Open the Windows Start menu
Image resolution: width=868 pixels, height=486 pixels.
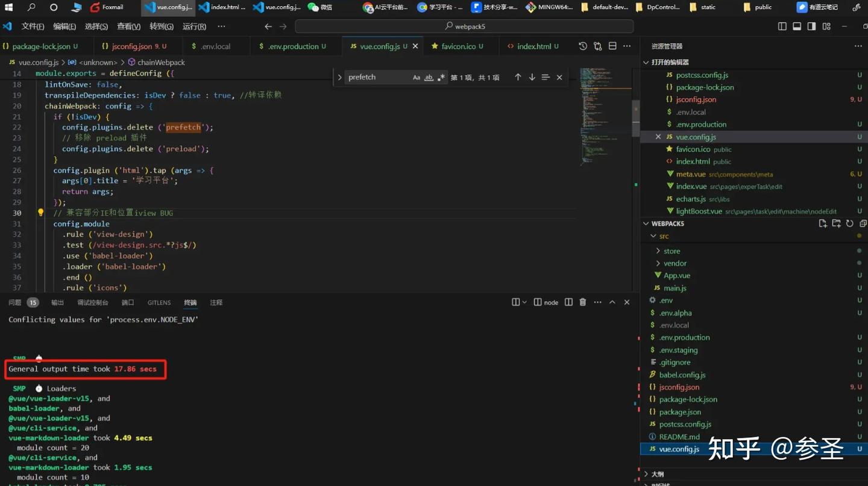(x=8, y=7)
